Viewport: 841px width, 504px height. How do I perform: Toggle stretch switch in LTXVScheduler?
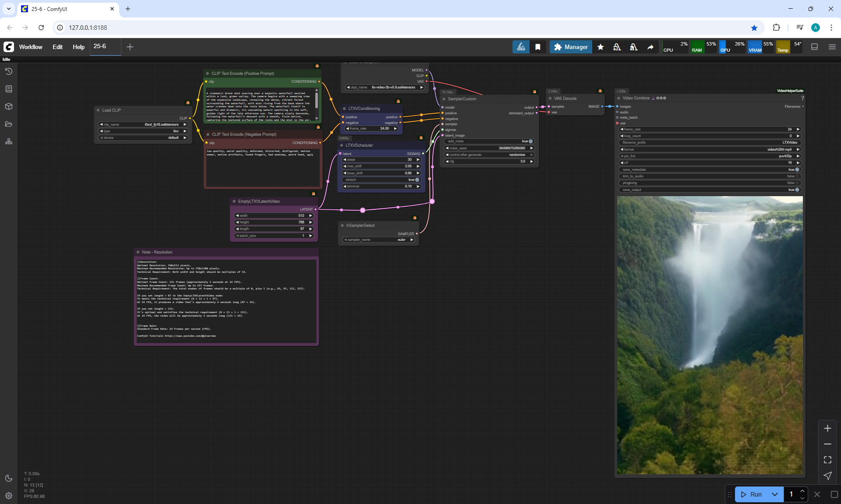point(417,180)
